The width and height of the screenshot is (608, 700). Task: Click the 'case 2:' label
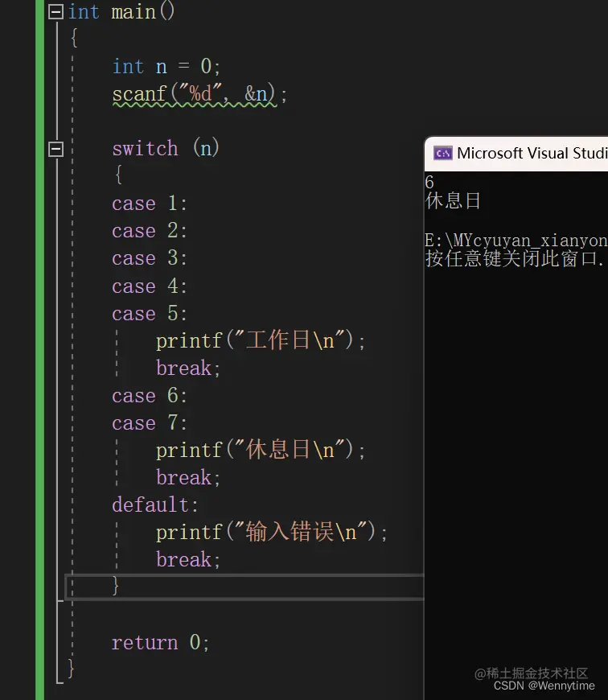(x=150, y=231)
